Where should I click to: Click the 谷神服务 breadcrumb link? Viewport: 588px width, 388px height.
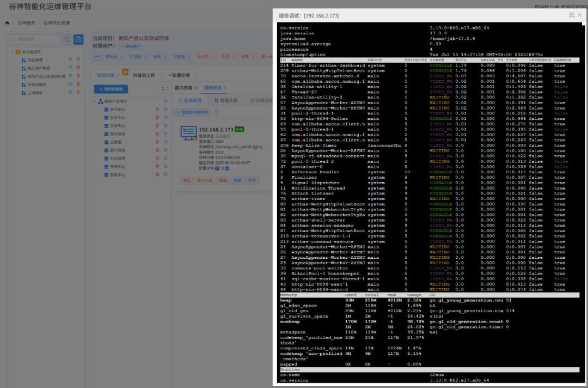tap(26, 23)
